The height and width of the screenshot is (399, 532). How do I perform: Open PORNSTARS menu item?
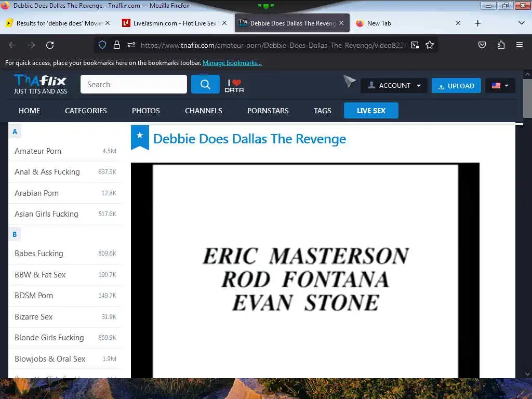(268, 111)
